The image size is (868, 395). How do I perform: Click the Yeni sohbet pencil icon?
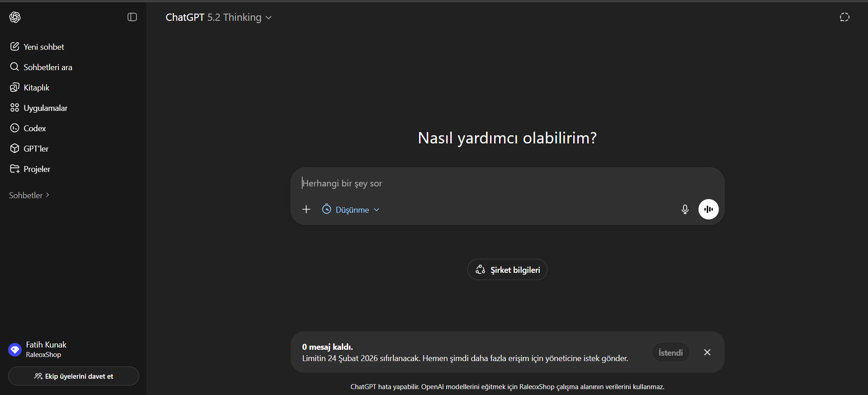click(x=14, y=47)
